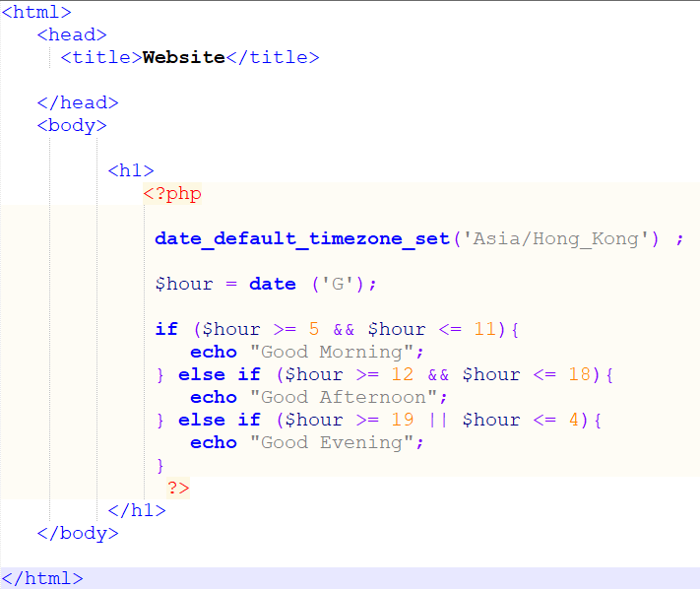The height and width of the screenshot is (589, 700).
Task: Click the number 4 in last condition
Action: click(x=574, y=420)
